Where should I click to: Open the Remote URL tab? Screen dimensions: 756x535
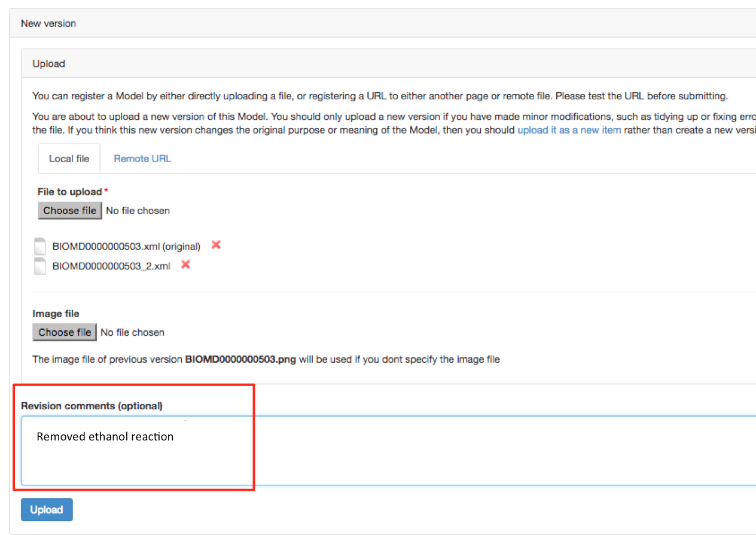[142, 159]
